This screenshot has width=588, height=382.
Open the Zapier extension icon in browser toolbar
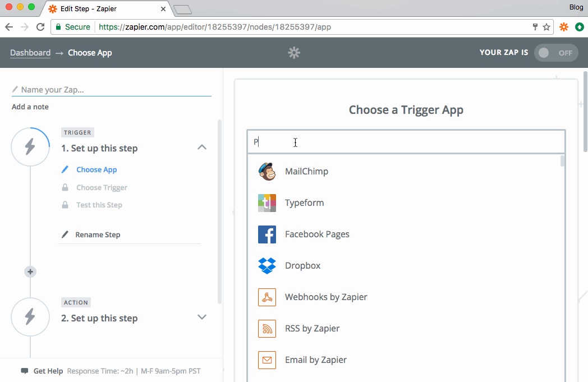564,27
